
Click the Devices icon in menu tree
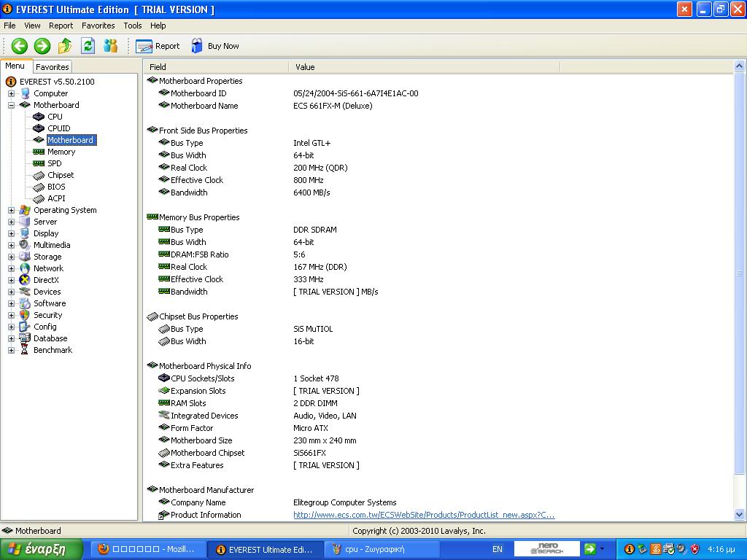click(25, 292)
